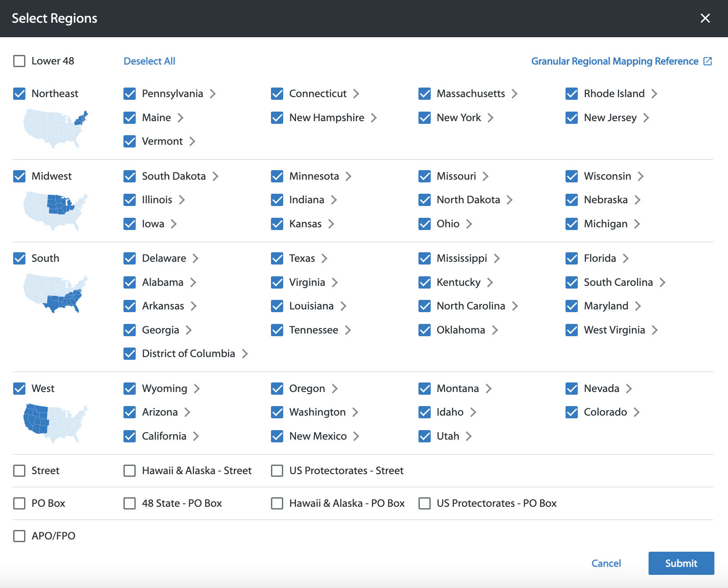Image resolution: width=728 pixels, height=588 pixels.
Task: Submit the selected regions
Action: pos(681,563)
